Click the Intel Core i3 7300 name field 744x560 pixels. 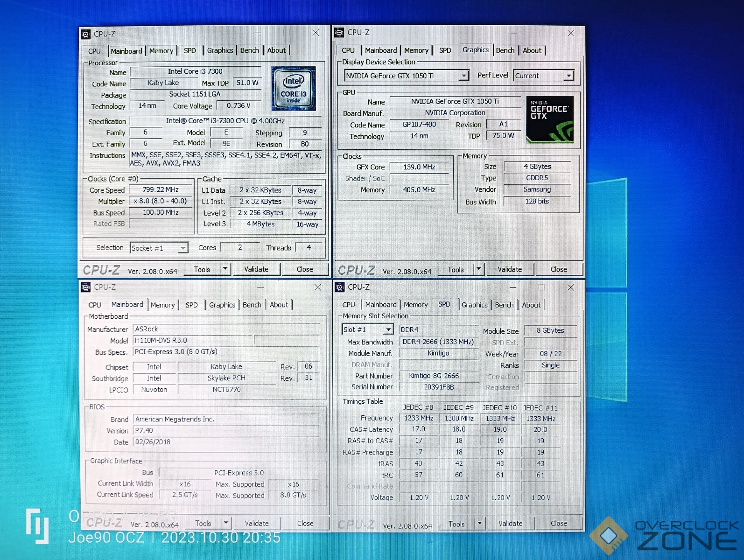pyautogui.click(x=195, y=71)
